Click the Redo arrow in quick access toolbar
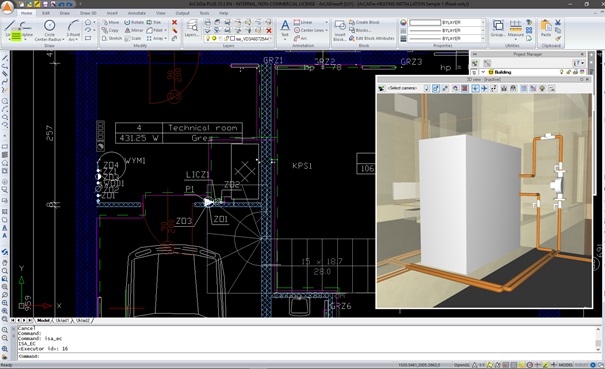 69,4
